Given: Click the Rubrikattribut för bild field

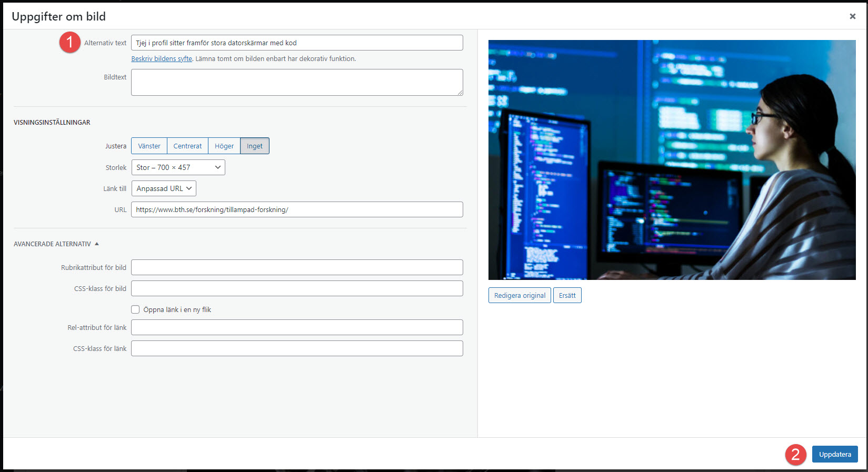Looking at the screenshot, I should pyautogui.click(x=297, y=267).
